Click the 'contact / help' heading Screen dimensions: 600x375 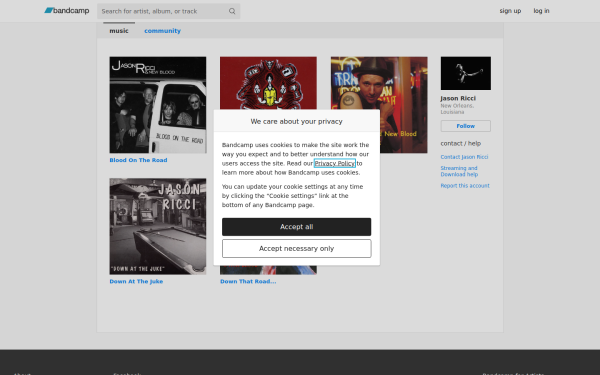click(461, 143)
